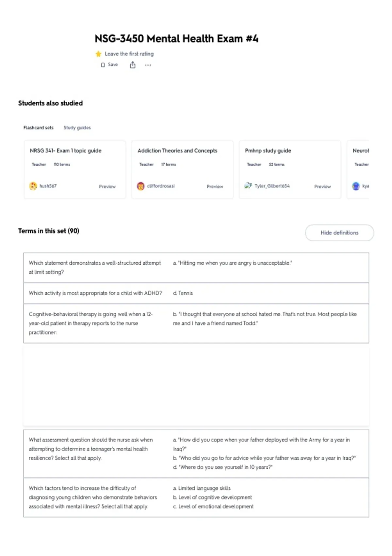Preview Addiction Theories and Concepts set
Screen dimensions: 392x556
coord(215,186)
